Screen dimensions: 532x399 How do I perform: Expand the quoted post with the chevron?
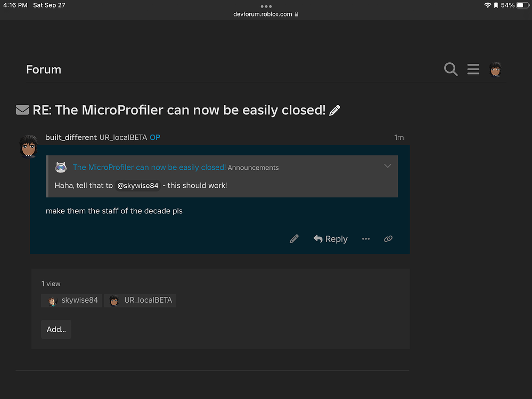[388, 166]
